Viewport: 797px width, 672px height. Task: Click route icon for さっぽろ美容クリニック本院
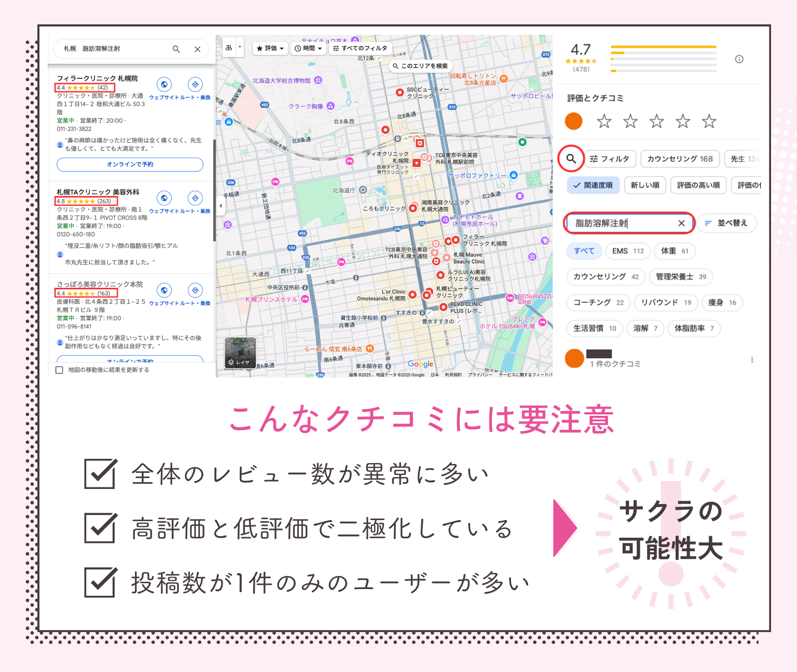coord(195,290)
